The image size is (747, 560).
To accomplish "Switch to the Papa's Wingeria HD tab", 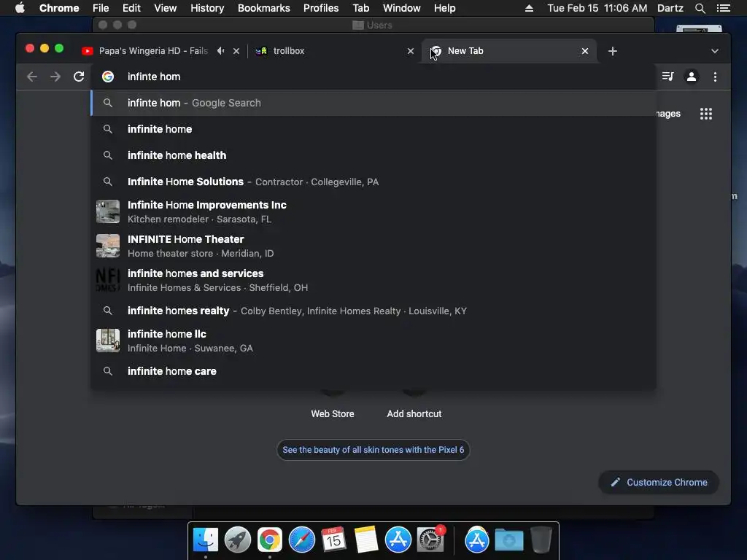I will (152, 51).
